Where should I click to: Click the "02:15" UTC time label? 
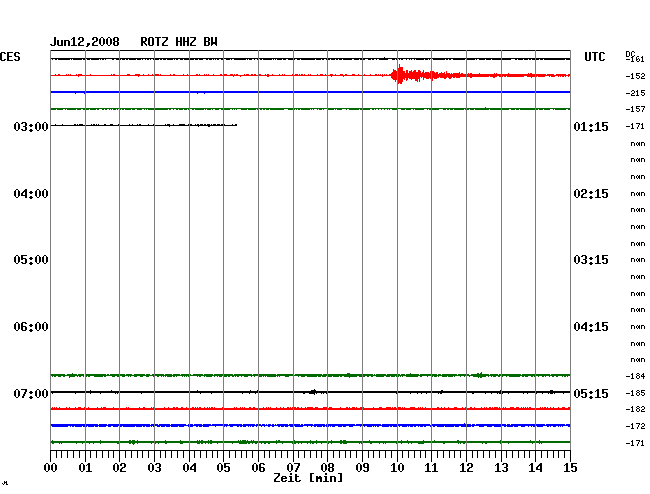[x=591, y=194]
